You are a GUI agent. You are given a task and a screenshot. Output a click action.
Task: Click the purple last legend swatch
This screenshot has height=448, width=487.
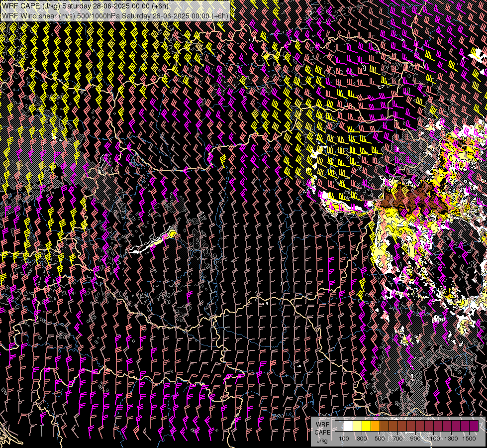pyautogui.click(x=474, y=426)
